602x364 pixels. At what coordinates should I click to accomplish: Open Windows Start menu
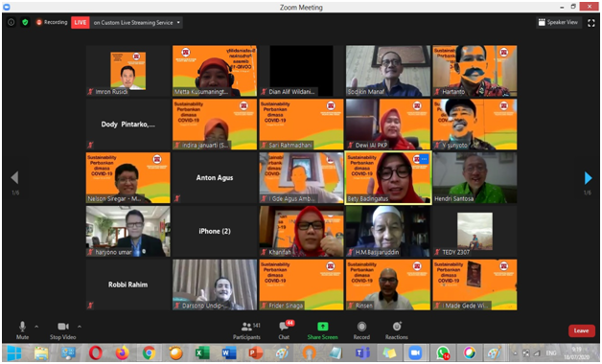coord(14,353)
